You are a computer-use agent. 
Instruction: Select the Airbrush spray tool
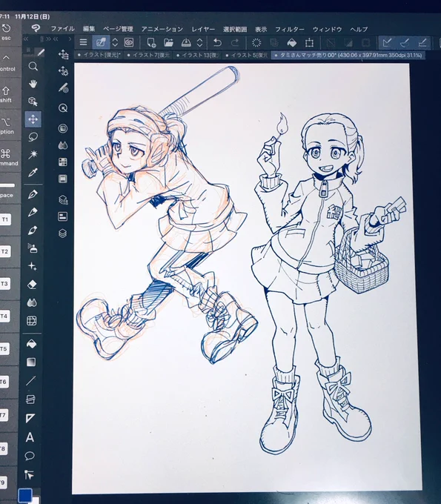point(32,248)
